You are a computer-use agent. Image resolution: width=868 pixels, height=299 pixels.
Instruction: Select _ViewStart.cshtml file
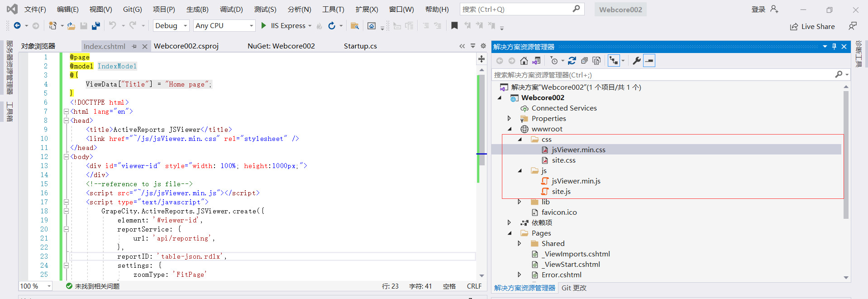pyautogui.click(x=571, y=265)
